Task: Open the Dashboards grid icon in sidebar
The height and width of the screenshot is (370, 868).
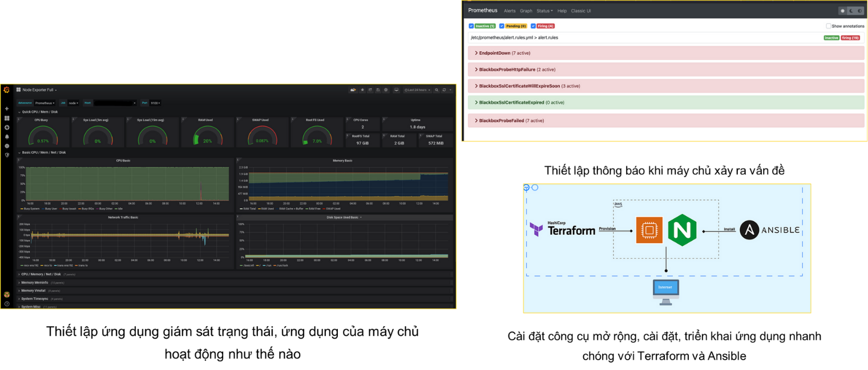Action: [x=7, y=118]
